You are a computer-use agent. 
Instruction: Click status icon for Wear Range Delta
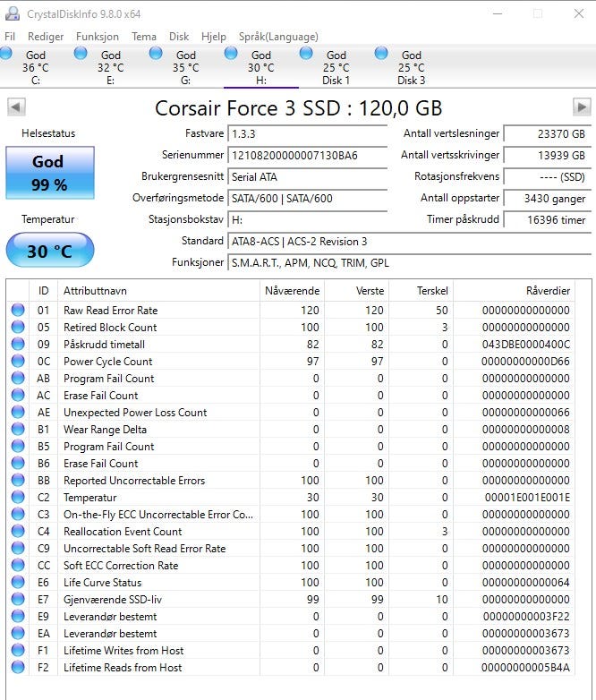[x=18, y=429]
